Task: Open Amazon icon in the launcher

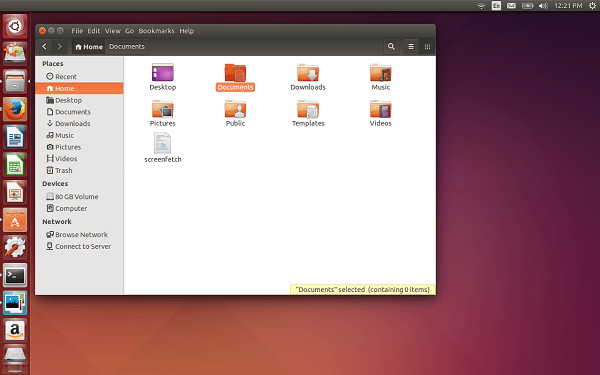Action: 15,330
